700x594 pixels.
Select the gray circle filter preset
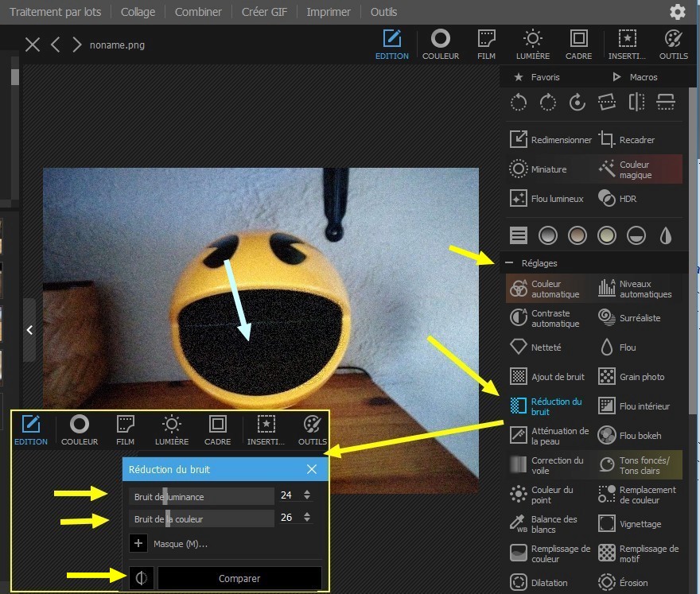(548, 235)
